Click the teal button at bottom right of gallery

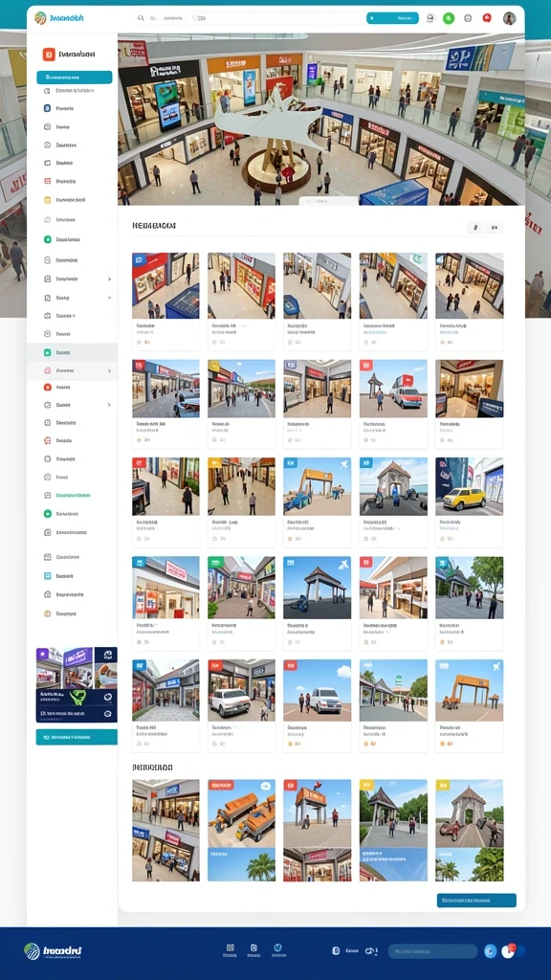point(476,900)
